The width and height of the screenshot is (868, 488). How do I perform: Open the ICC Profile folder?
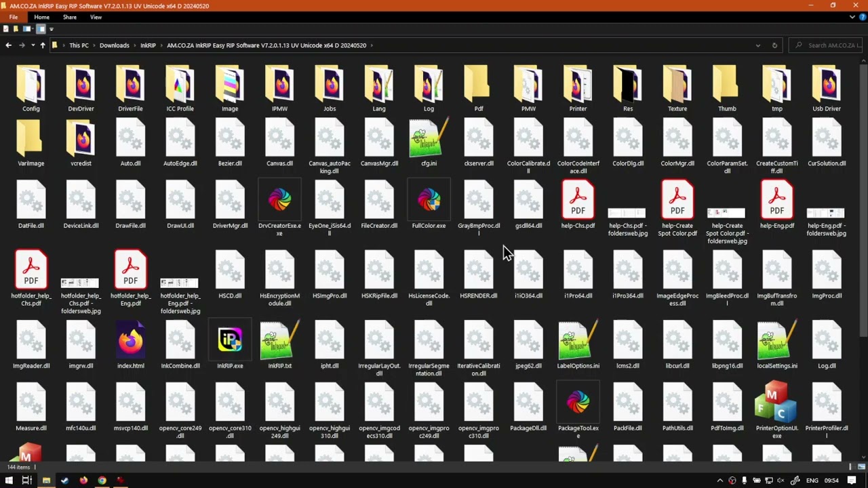click(x=180, y=89)
